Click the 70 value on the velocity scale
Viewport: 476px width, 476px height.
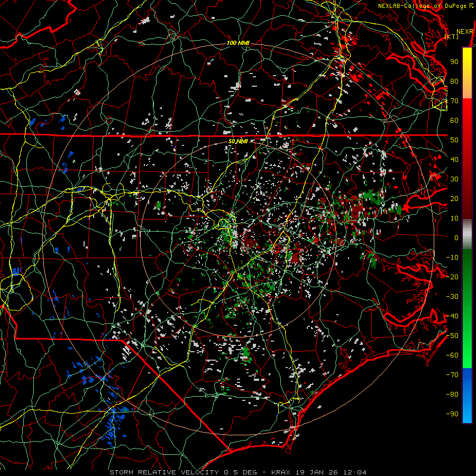tap(454, 101)
